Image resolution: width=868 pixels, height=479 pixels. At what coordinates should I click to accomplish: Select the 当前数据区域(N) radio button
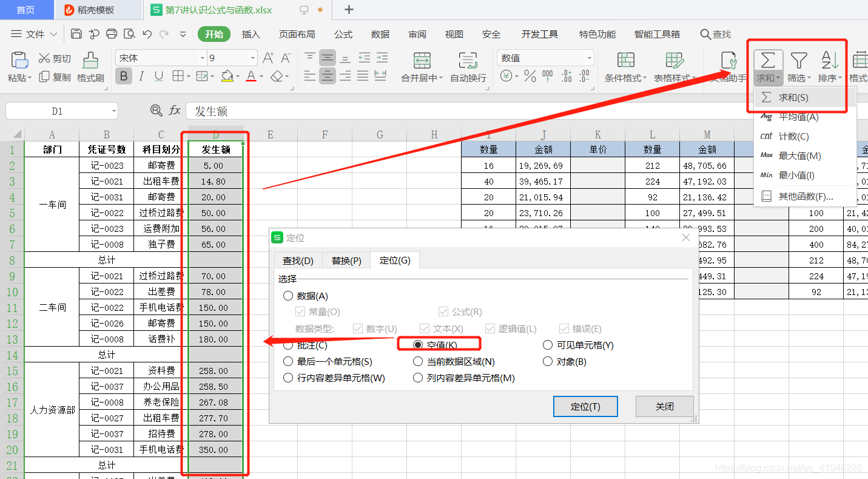coord(417,361)
